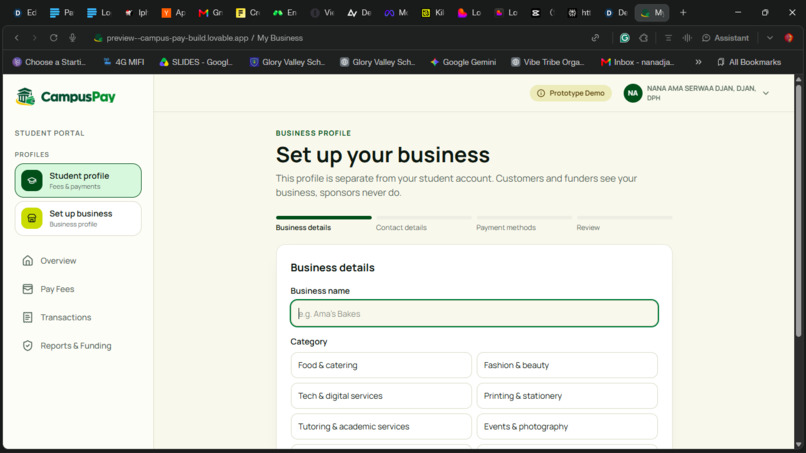The image size is (806, 453).
Task: Select the Business details step
Action: pos(303,227)
